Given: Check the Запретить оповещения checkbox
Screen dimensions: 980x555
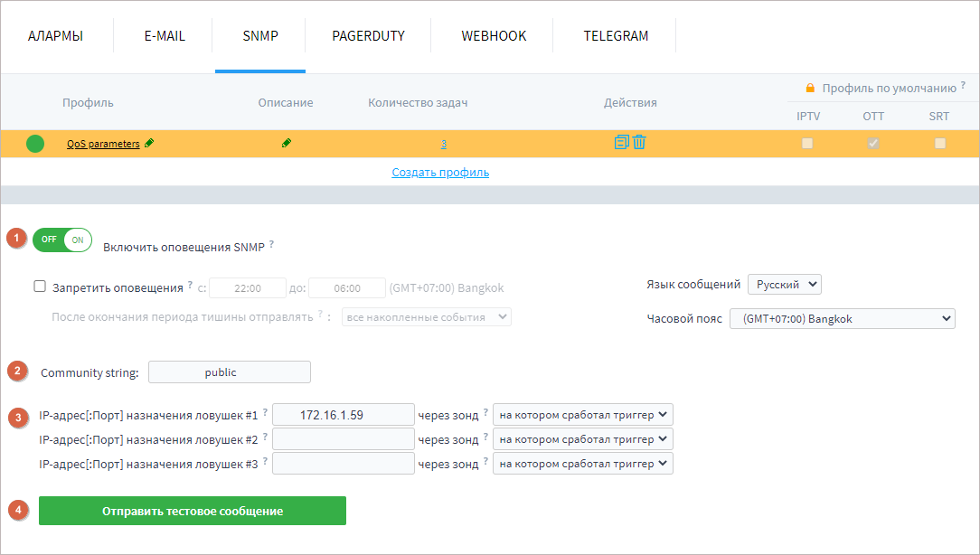Looking at the screenshot, I should point(40,287).
